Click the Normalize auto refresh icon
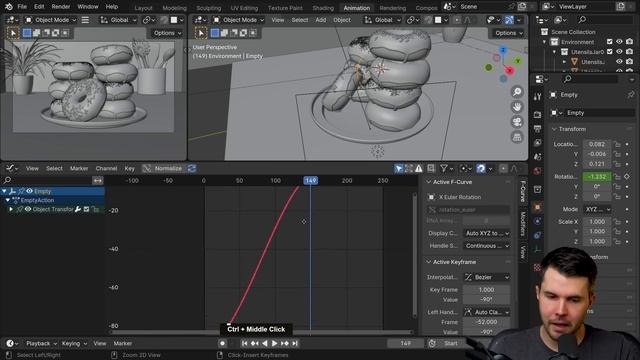Image resolution: width=640 pixels, height=360 pixels. tap(192, 168)
